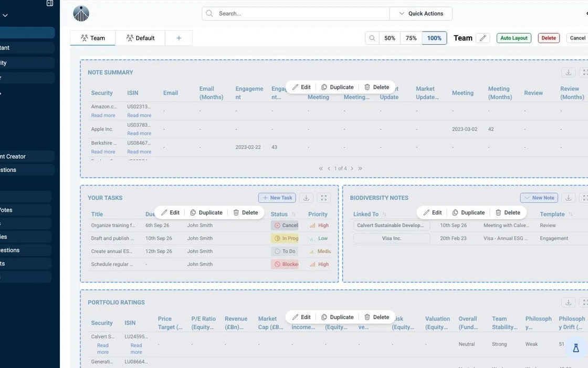
Task: Sort Biodiversity Notes by Linked To column
Action: coord(384,214)
